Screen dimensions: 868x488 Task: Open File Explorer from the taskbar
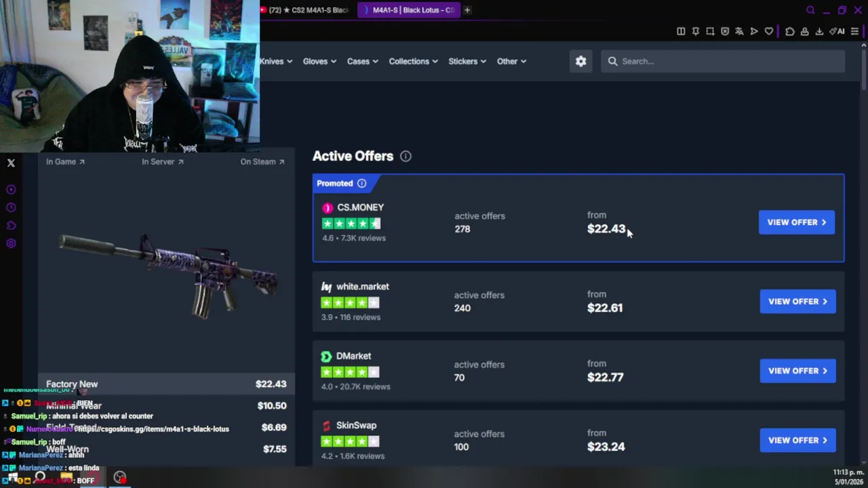tap(66, 478)
